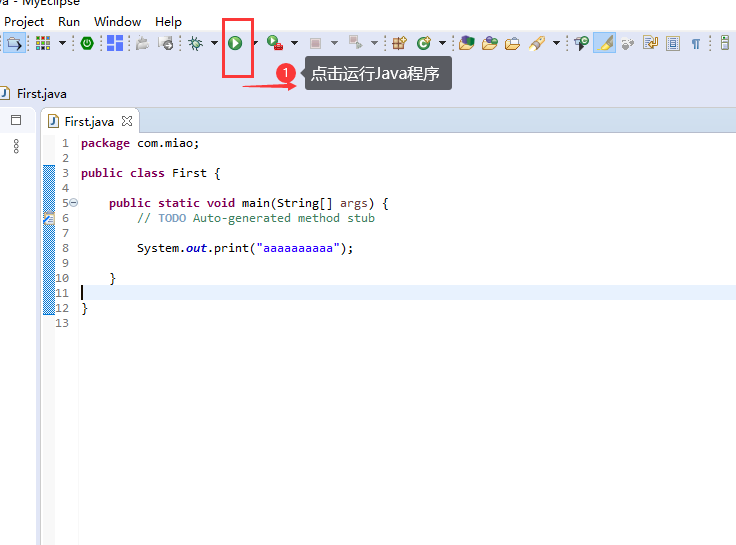Click on 'main' method name in line 5
Image resolution: width=736 pixels, height=545 pixels.
(x=255, y=203)
